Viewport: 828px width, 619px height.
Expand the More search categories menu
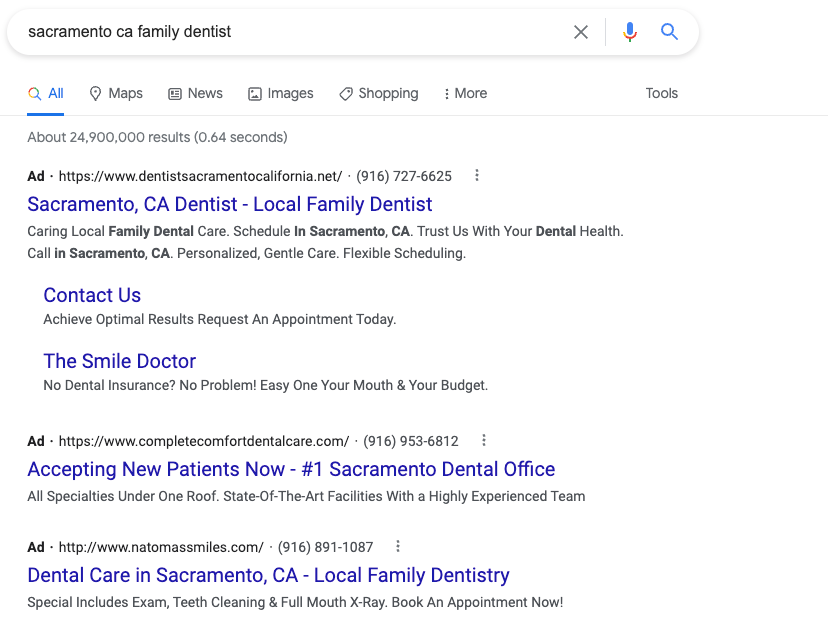465,93
